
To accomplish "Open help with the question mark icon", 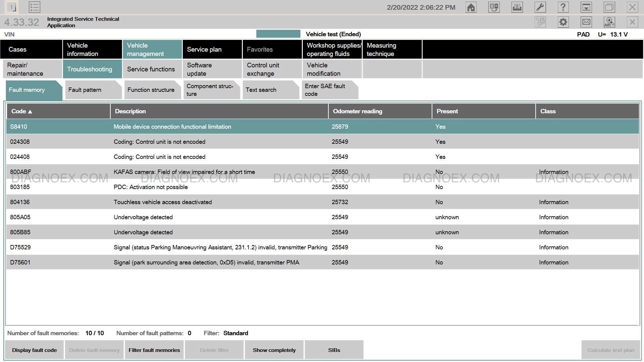I will [563, 7].
